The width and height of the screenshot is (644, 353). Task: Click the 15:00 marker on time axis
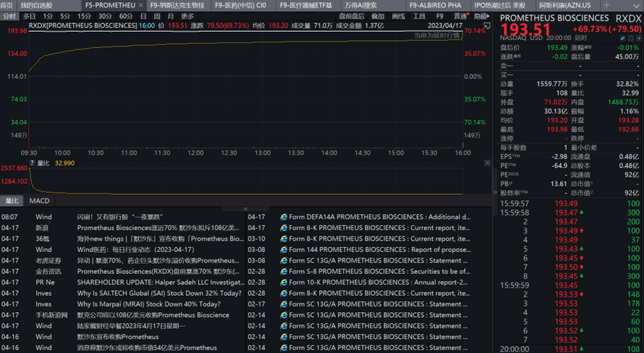point(396,153)
